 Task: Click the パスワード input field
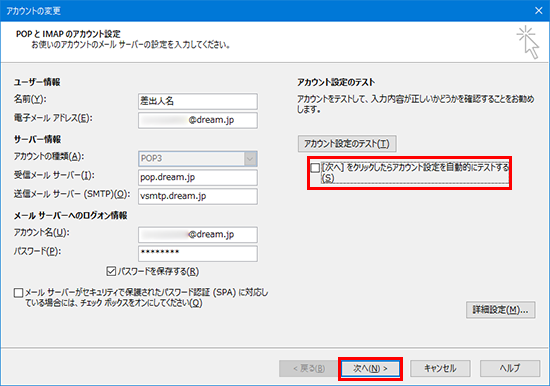[198, 253]
